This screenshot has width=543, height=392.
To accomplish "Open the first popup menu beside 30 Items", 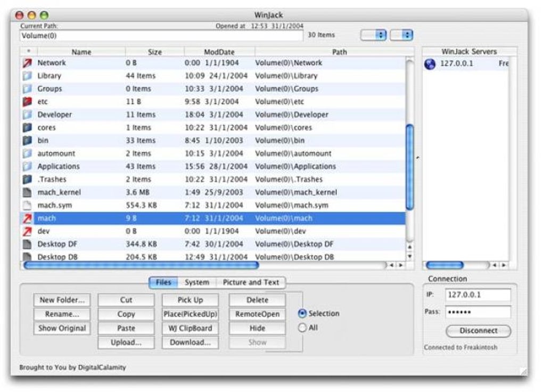I will coord(373,35).
